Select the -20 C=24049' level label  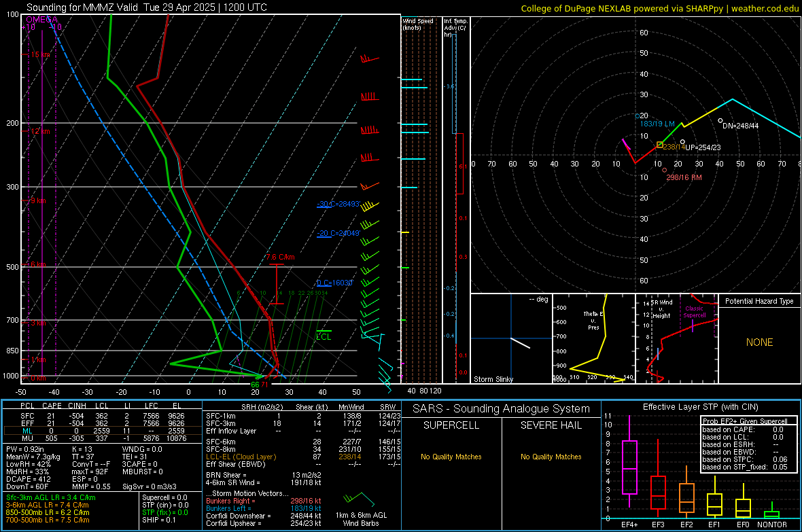coord(338,233)
